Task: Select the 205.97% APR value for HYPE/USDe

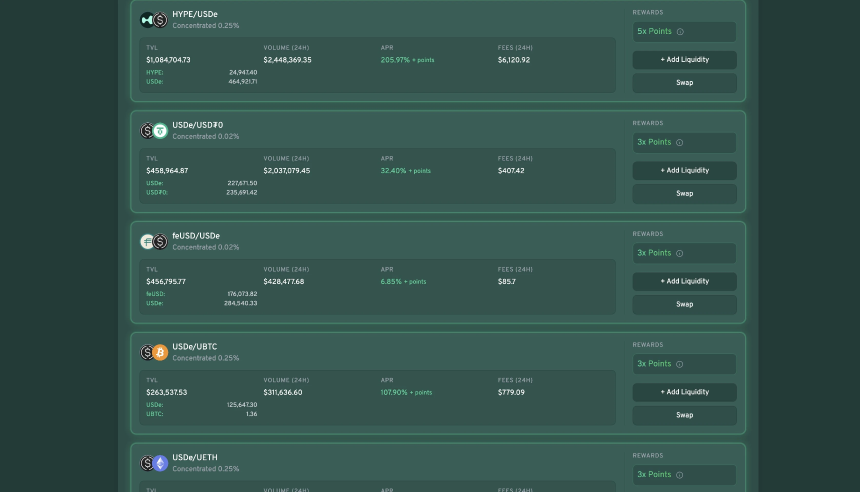Action: (x=395, y=60)
